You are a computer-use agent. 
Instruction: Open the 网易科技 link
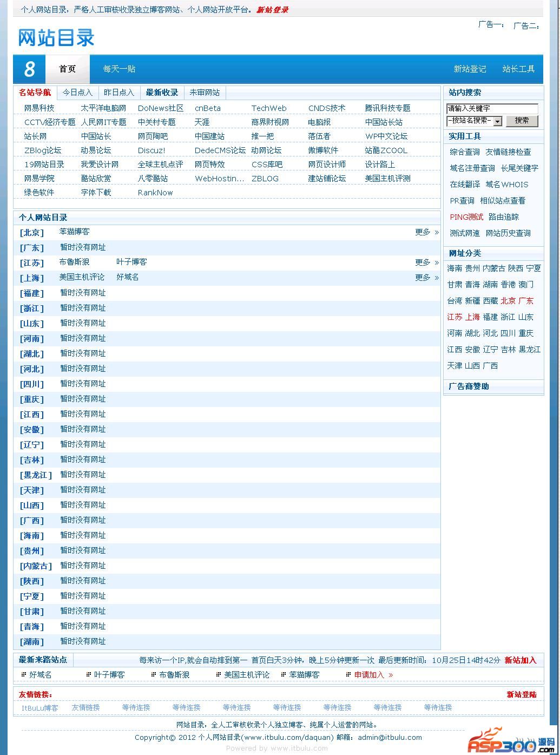pos(39,108)
